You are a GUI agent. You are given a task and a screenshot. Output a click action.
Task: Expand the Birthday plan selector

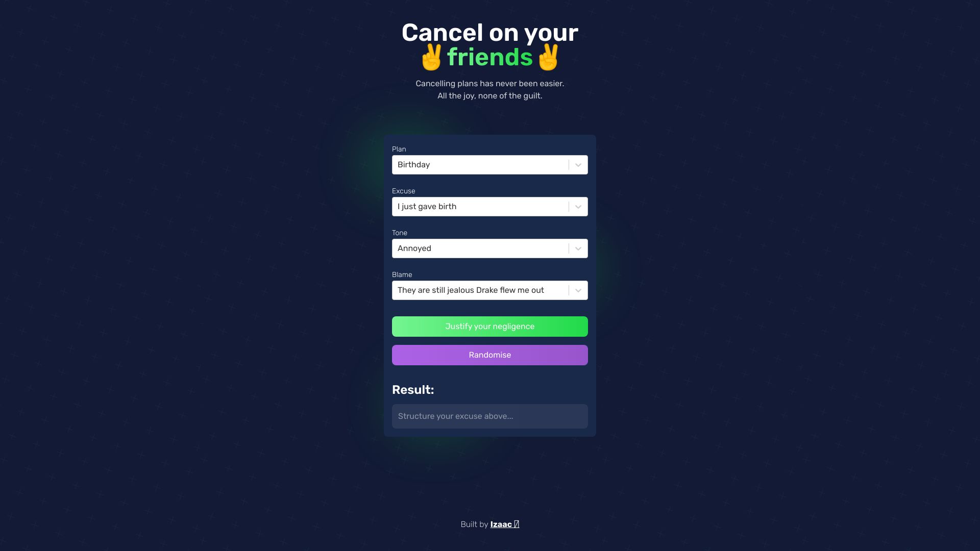click(577, 164)
